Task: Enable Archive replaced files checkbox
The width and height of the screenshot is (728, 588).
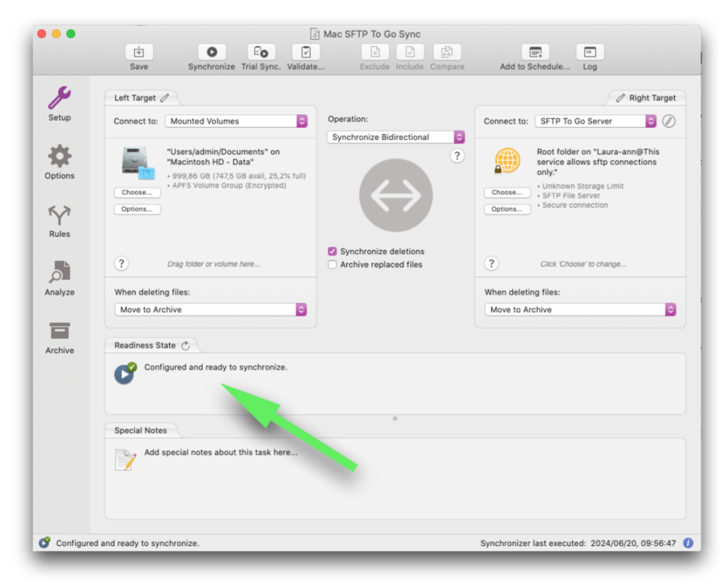Action: 332,264
